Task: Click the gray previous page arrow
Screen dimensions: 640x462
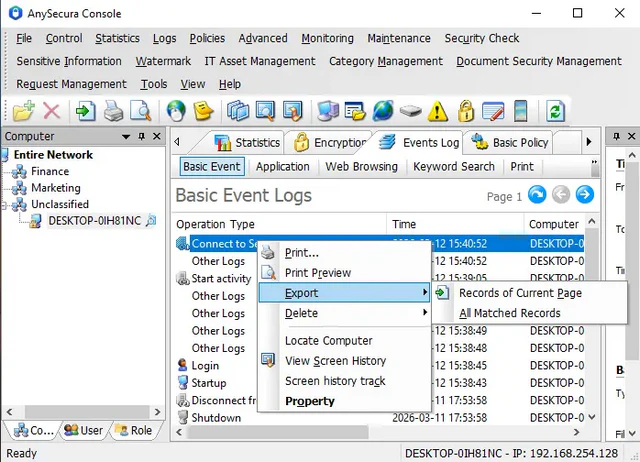Action: point(561,195)
